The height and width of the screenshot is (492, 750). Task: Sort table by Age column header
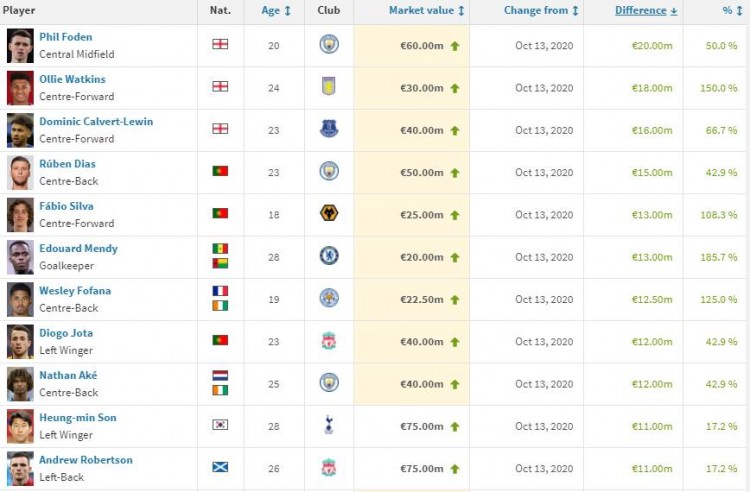coord(276,11)
